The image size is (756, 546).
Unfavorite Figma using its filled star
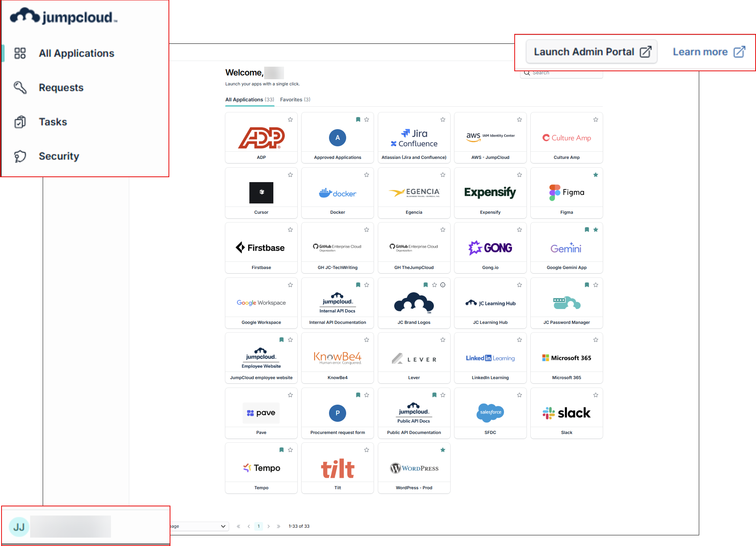(595, 175)
